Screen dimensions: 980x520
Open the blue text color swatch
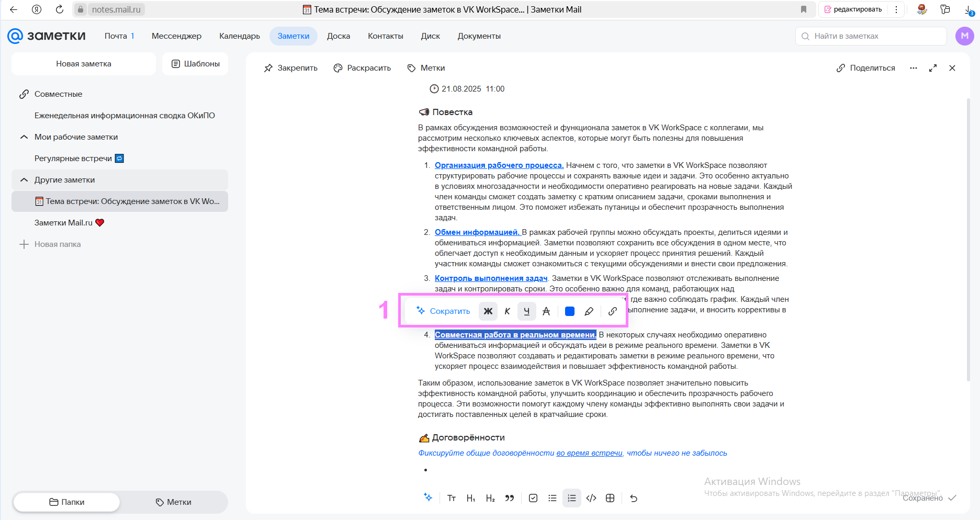[570, 311]
